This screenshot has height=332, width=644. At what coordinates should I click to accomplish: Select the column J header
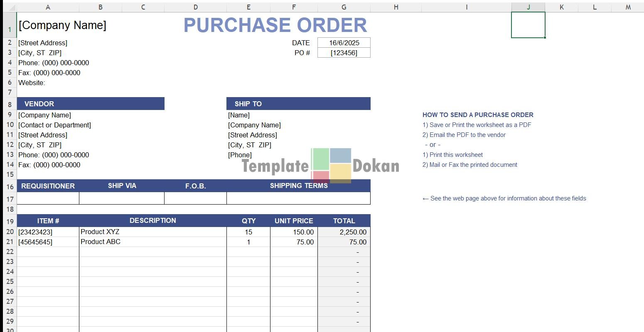(528, 7)
